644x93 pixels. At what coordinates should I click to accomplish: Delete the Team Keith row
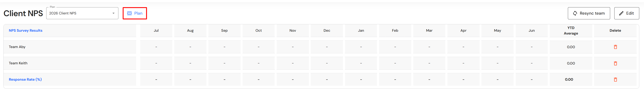(615, 63)
